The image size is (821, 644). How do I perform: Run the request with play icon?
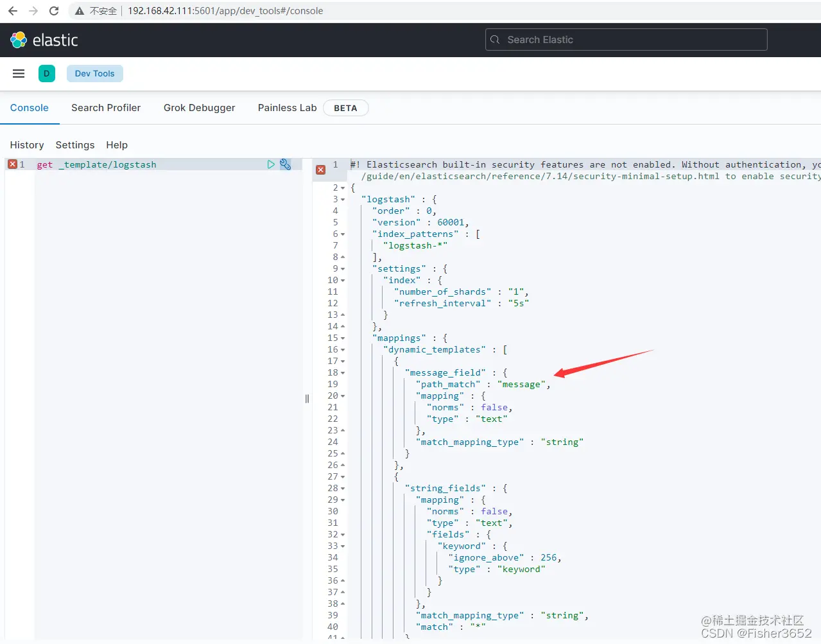(271, 164)
